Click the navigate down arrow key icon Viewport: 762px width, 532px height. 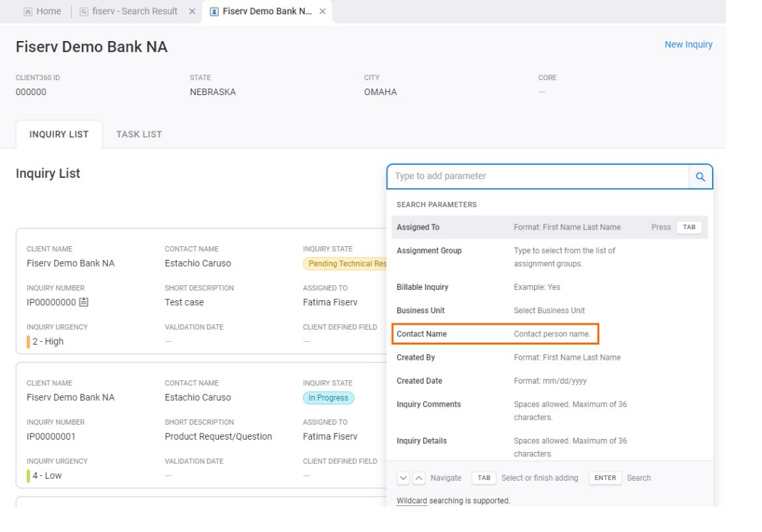point(403,478)
